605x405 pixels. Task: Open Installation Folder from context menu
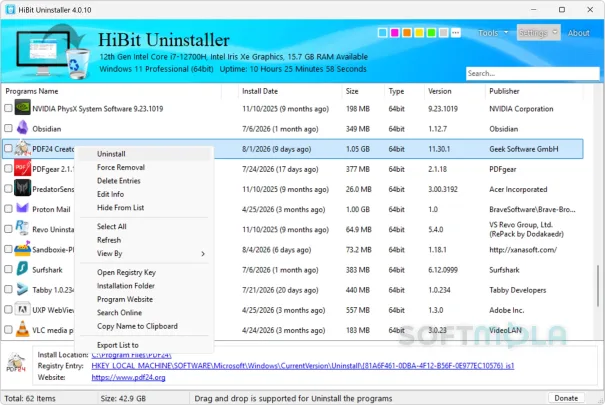(145, 286)
